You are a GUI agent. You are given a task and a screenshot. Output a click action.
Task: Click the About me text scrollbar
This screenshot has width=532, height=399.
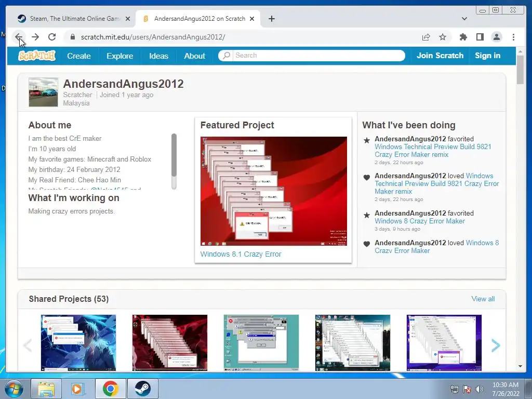[x=174, y=155]
